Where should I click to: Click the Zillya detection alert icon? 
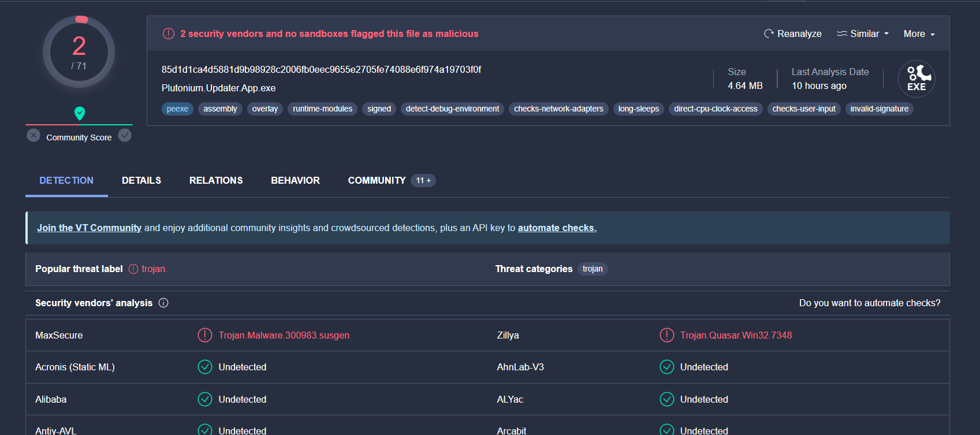click(667, 335)
